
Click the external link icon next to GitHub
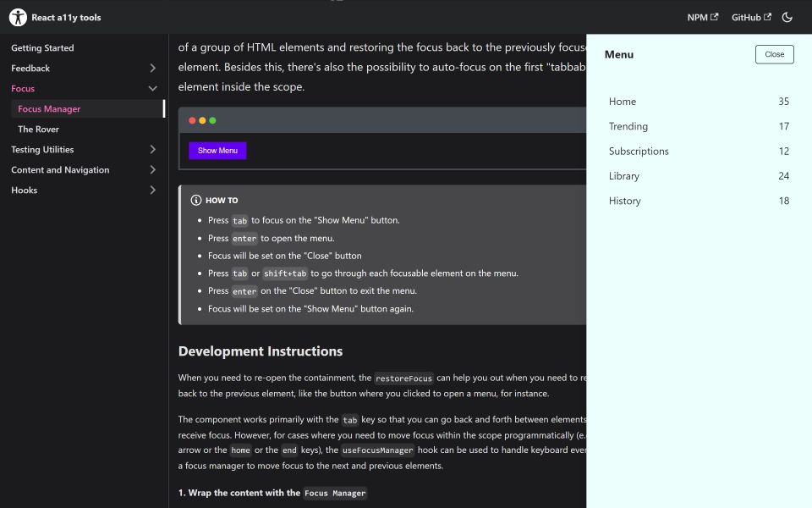pos(767,16)
